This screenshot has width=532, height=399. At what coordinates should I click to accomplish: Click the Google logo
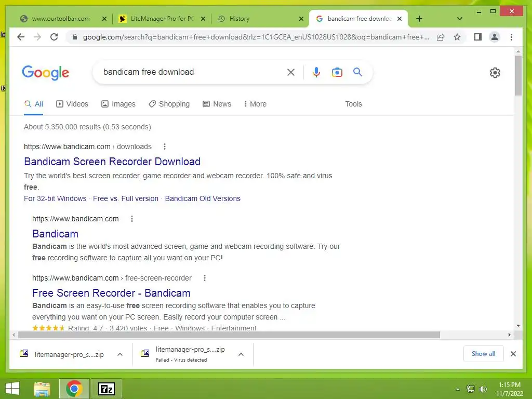[x=46, y=73]
